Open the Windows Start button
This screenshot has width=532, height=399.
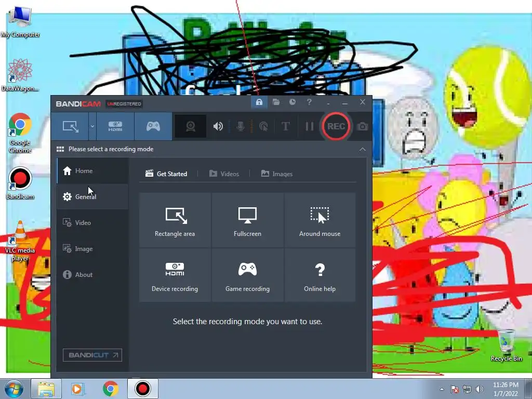click(14, 389)
